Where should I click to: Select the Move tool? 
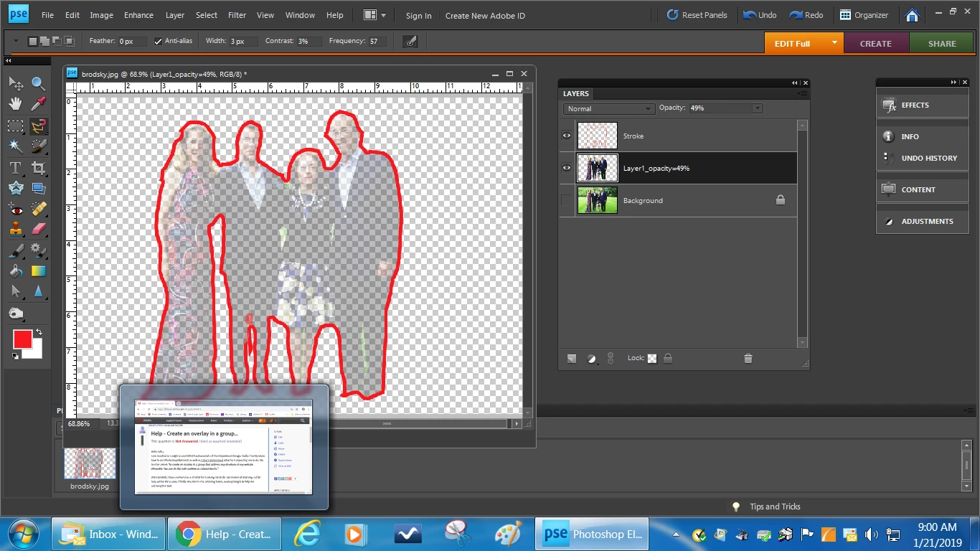[15, 83]
